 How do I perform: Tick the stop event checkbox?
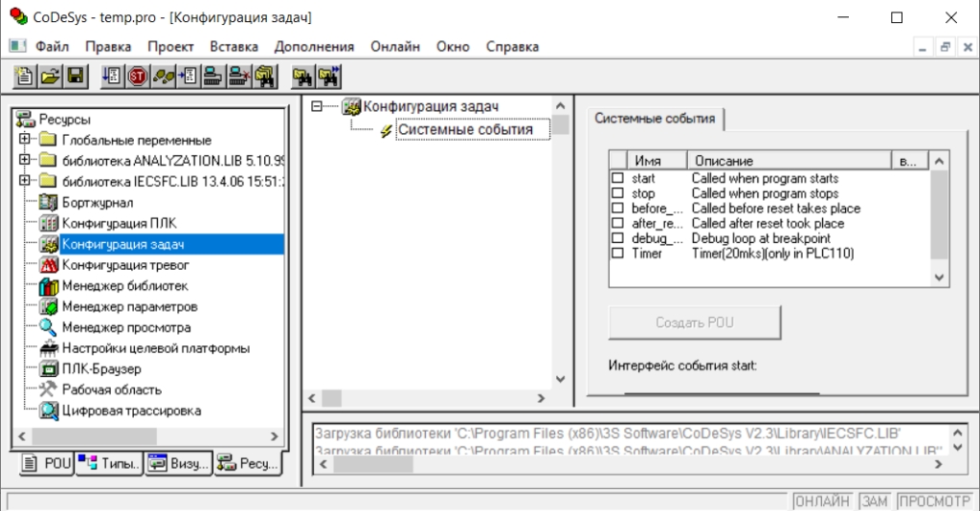tap(617, 193)
